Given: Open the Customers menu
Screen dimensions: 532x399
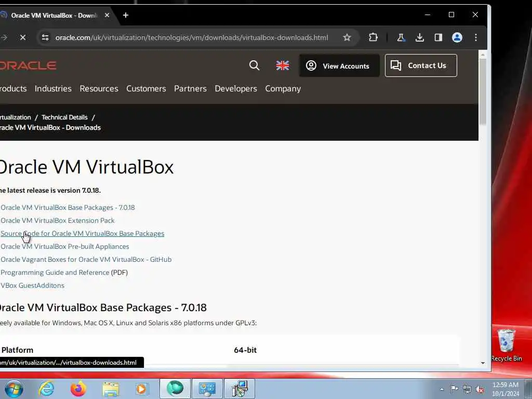Looking at the screenshot, I should click(x=146, y=88).
